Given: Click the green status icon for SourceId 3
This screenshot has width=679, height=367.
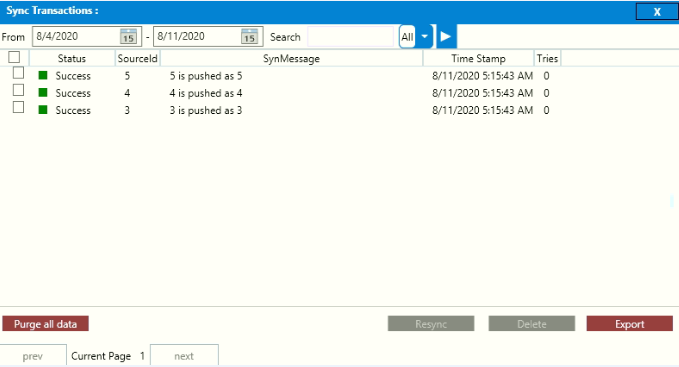Looking at the screenshot, I should coord(43,109).
